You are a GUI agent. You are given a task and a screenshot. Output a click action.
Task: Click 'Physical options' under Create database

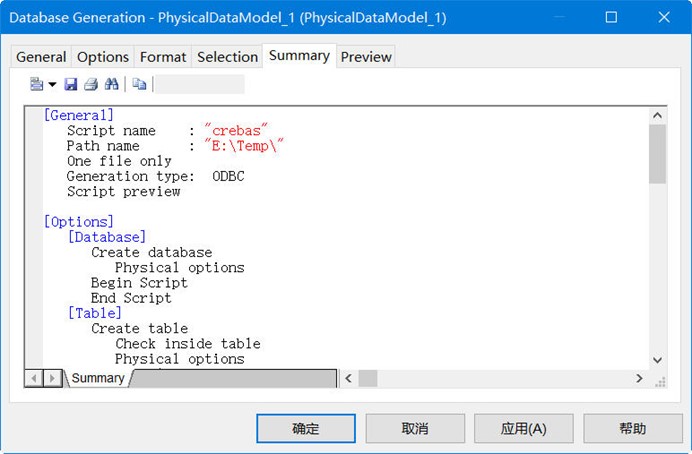pos(180,268)
